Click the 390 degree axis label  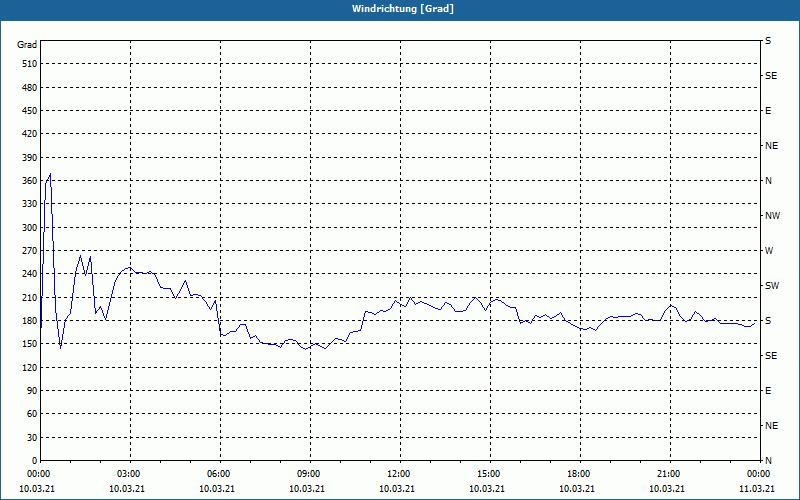click(30, 158)
